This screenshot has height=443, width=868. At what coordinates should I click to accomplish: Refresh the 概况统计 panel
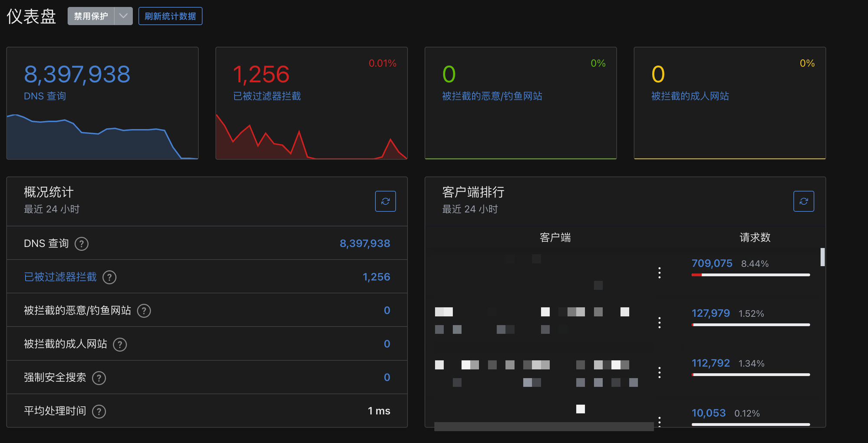coord(385,201)
